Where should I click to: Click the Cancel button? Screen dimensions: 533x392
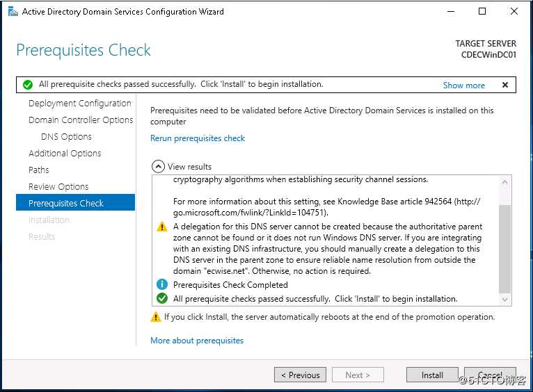coord(490,375)
